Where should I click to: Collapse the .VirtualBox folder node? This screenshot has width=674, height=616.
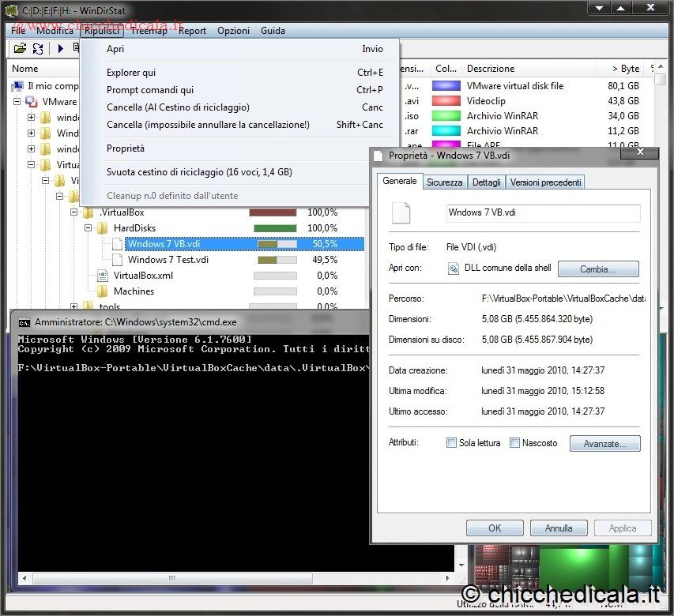[x=74, y=212]
